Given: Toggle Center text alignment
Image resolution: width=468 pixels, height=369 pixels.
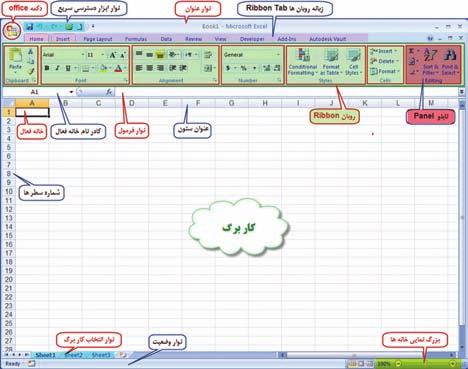Looking at the screenshot, I should (x=150, y=68).
